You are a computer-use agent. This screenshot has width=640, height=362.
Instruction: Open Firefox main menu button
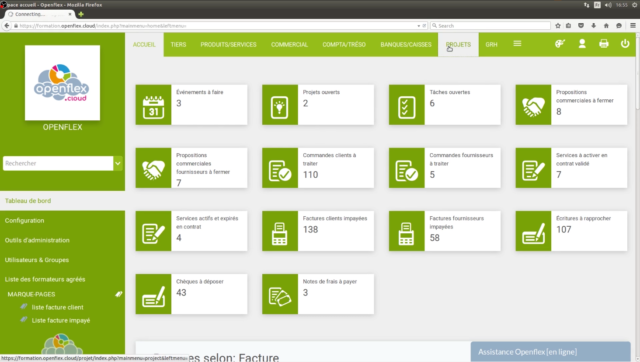(x=633, y=26)
